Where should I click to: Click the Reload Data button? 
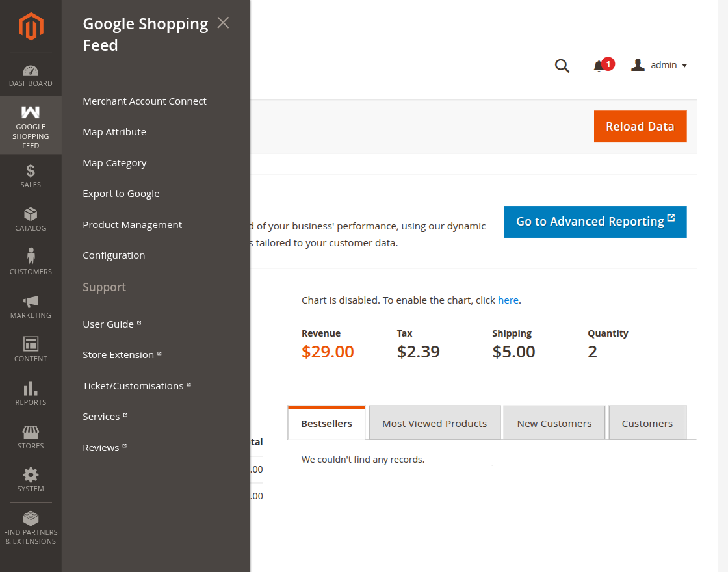point(640,126)
